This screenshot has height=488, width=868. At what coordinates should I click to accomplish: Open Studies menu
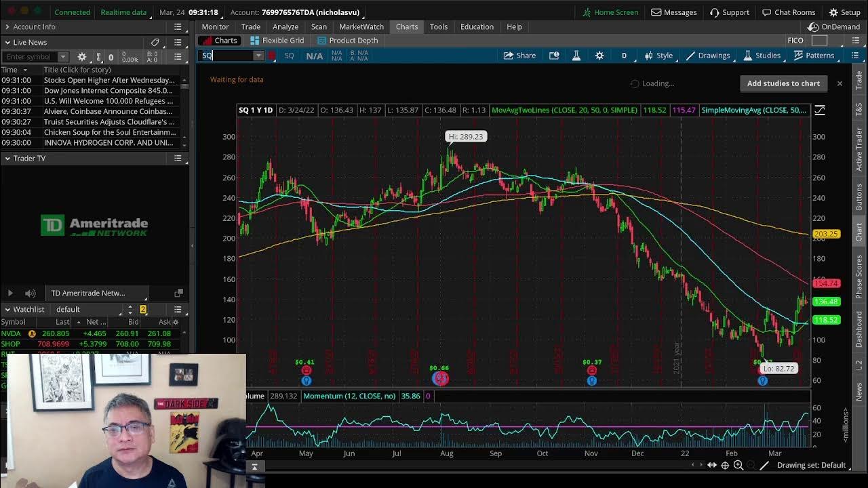click(x=762, y=56)
